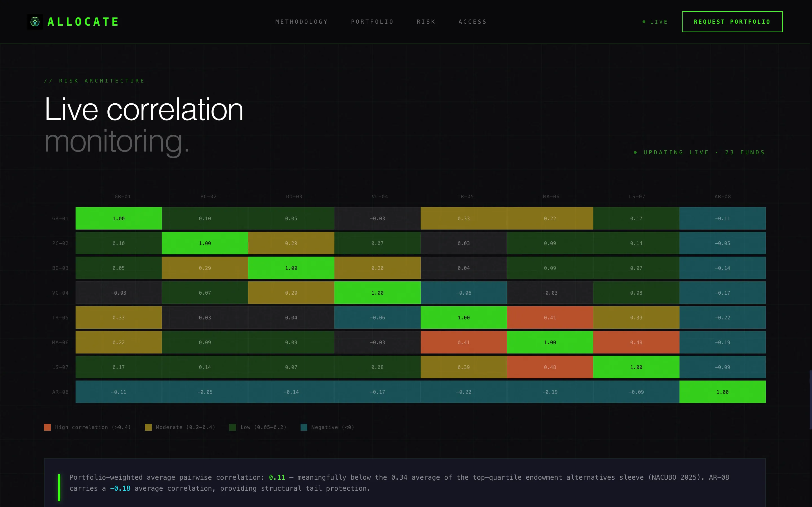Select the MA-06 / LS-07 cell showing 0.48

tap(636, 342)
